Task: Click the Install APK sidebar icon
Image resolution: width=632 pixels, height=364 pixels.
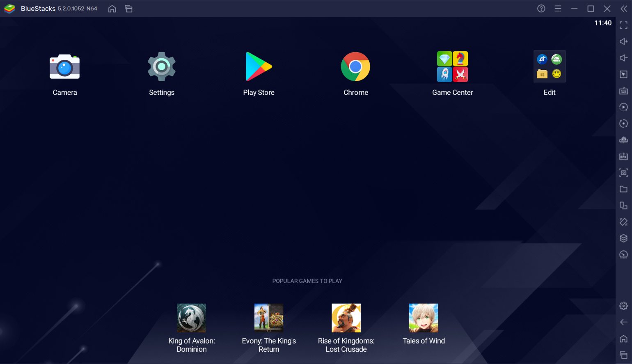Action: [623, 156]
